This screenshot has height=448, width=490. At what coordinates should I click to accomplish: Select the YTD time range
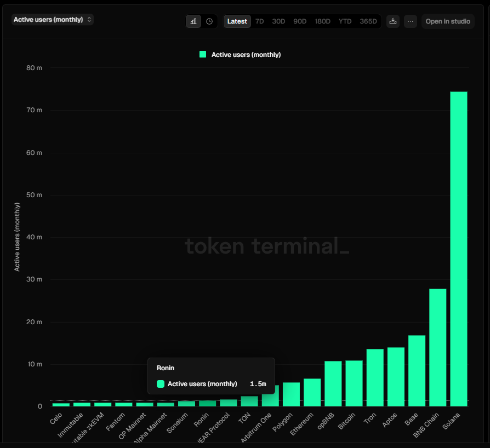point(345,21)
